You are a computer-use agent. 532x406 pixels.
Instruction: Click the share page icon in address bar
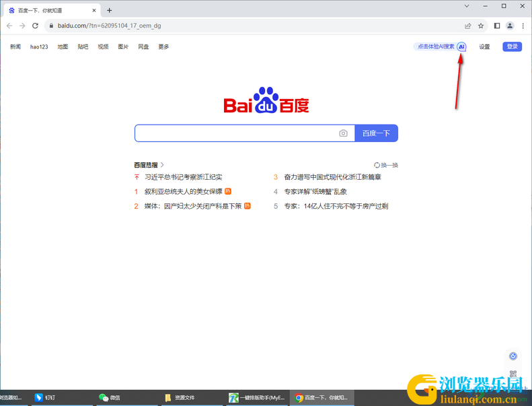click(468, 26)
